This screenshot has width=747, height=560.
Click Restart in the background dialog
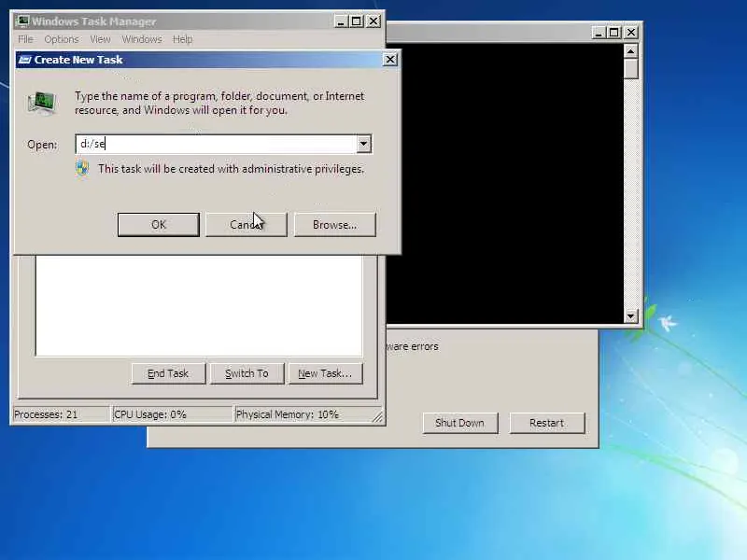[547, 423]
